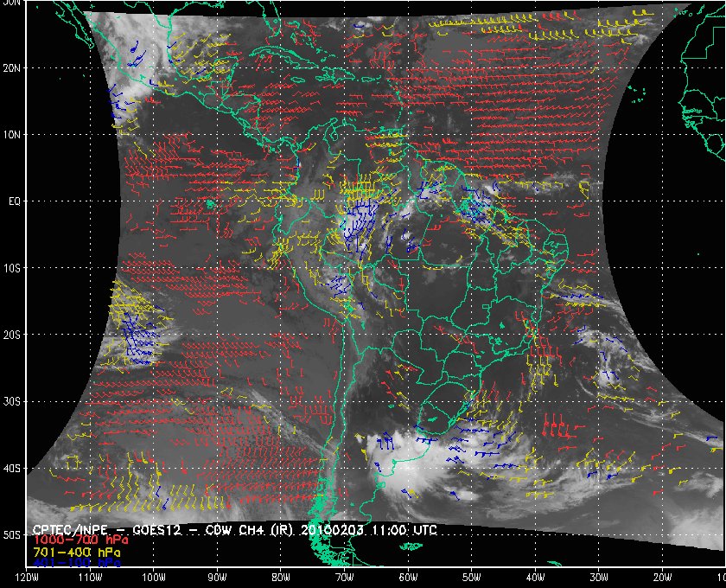Select the 90W longitude label
The width and height of the screenshot is (726, 588).
(x=217, y=578)
